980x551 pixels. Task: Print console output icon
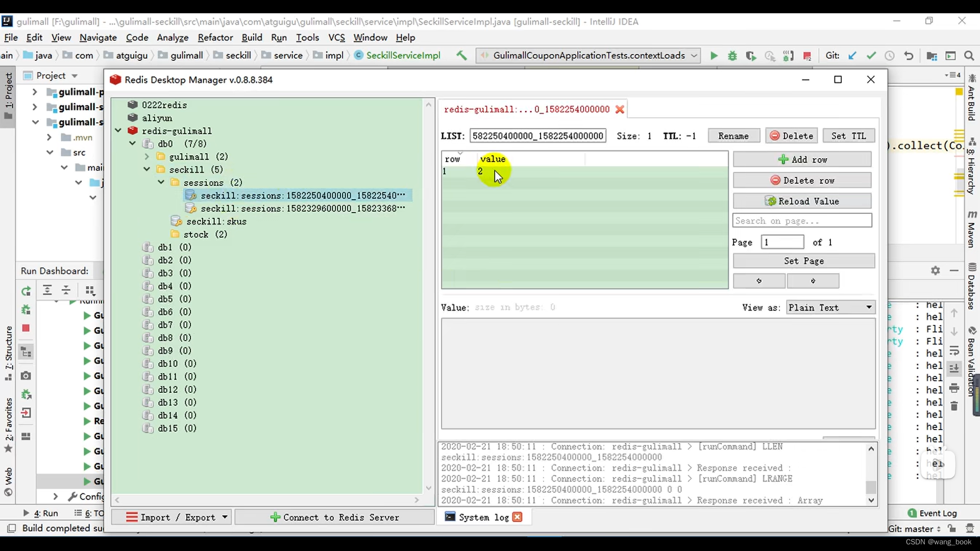(954, 388)
